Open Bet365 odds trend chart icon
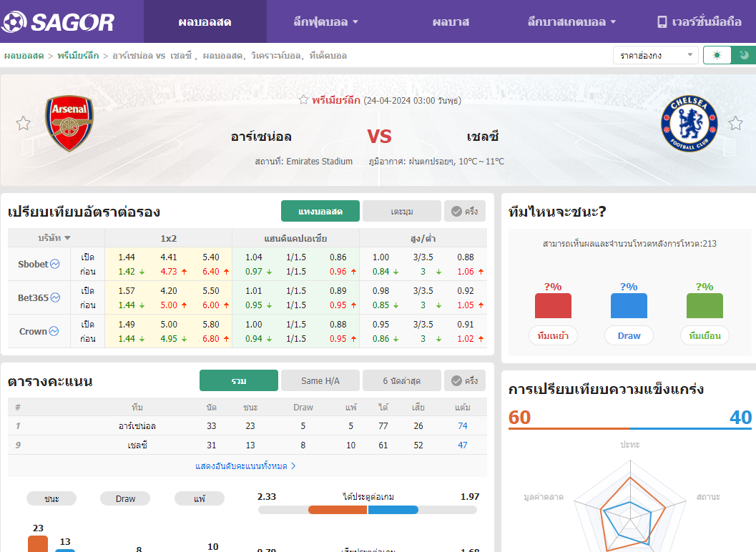Viewport: 756px width, 552px height. tap(56, 297)
